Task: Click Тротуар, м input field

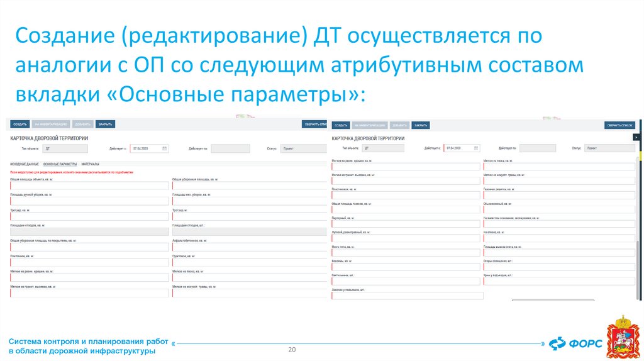Action: (x=250, y=216)
